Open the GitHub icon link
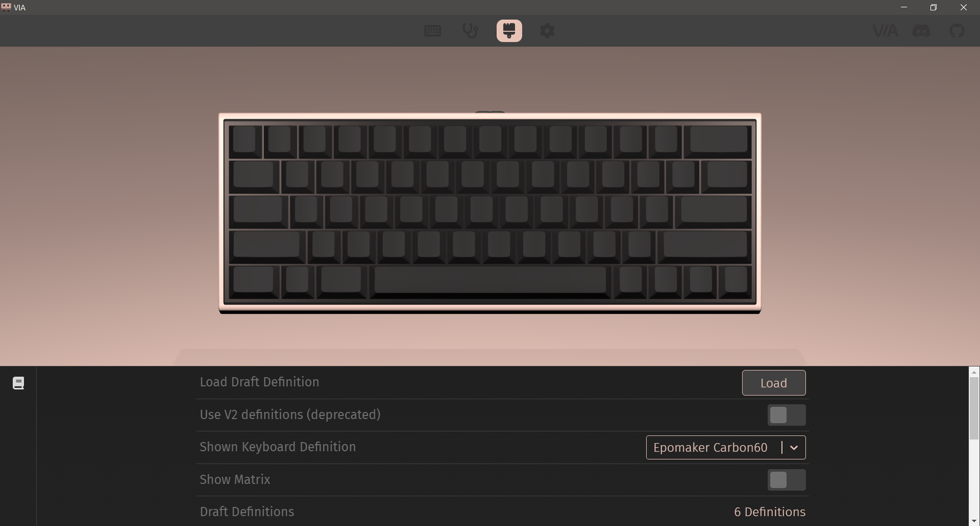 (x=957, y=31)
